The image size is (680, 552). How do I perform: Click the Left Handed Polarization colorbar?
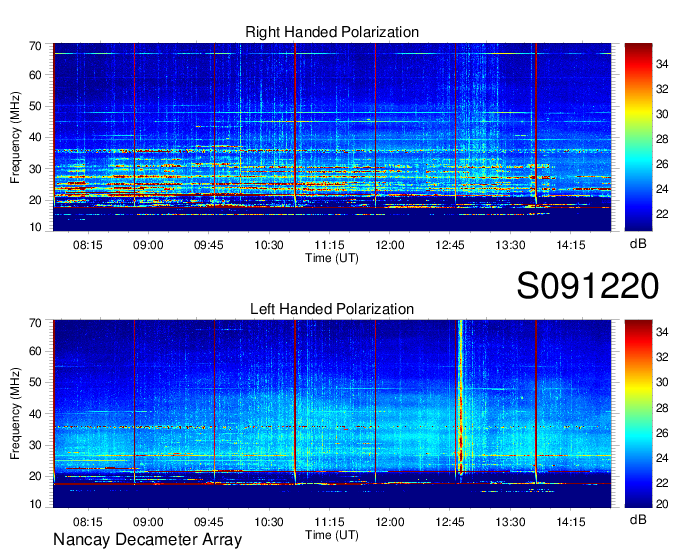tap(638, 414)
